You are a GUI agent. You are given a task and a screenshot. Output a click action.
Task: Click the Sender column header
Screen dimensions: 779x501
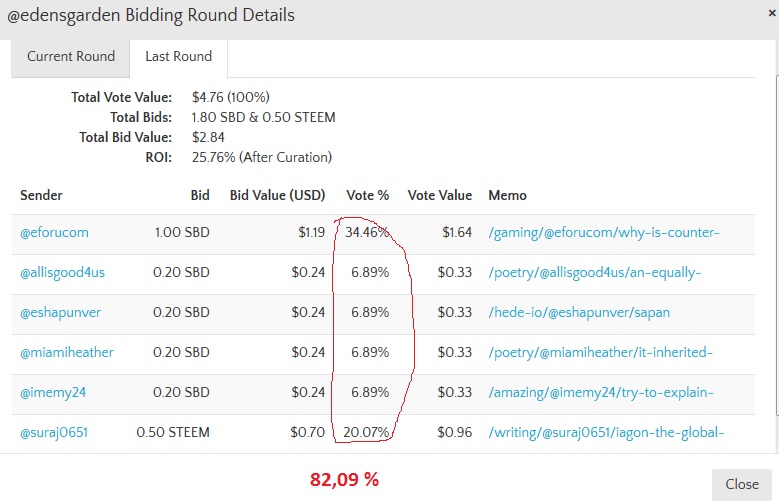(41, 195)
